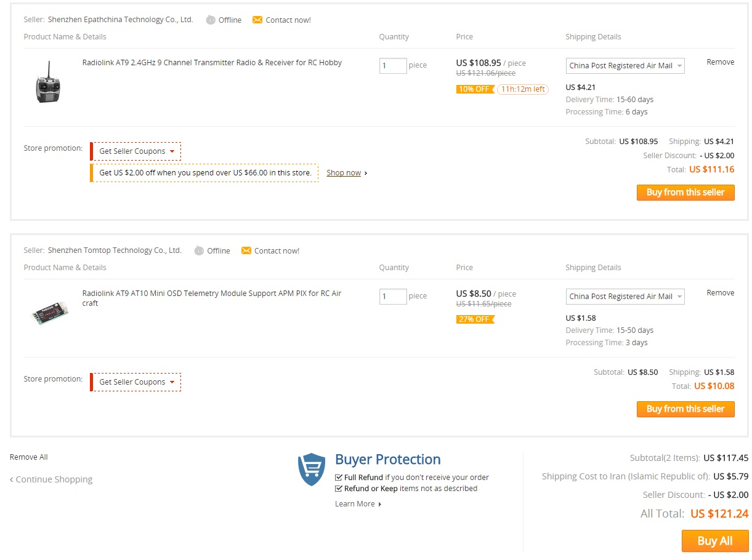Click the Contact now envelope icon for Tomtop
Viewport: 752px width, 560px height.
click(x=246, y=250)
